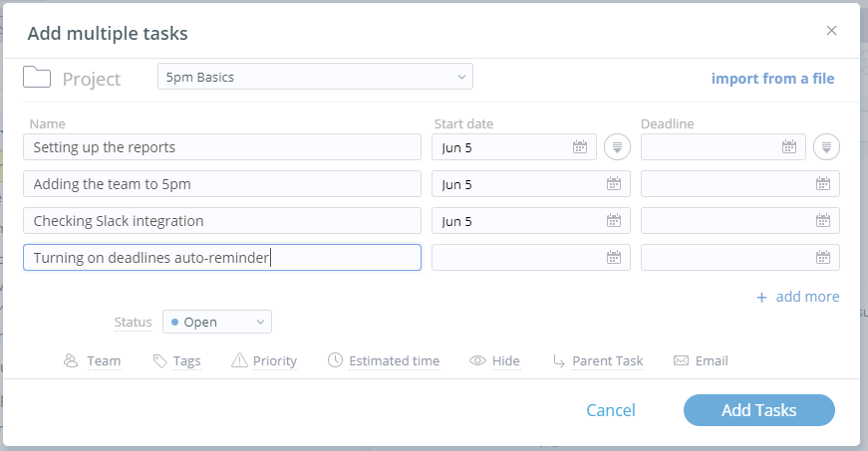Click the Team person icon
This screenshot has width=868, height=451.
tap(71, 361)
